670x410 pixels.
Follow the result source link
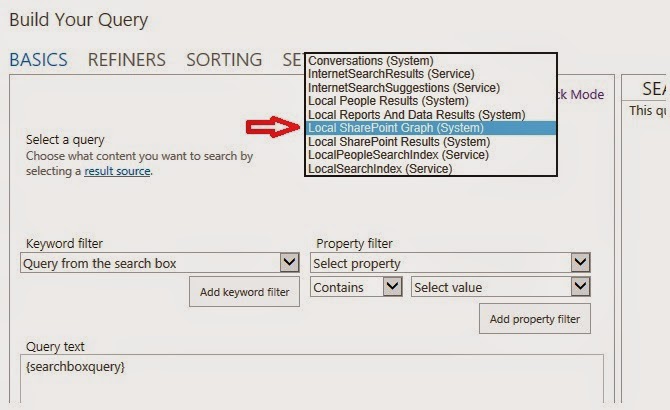pos(117,171)
